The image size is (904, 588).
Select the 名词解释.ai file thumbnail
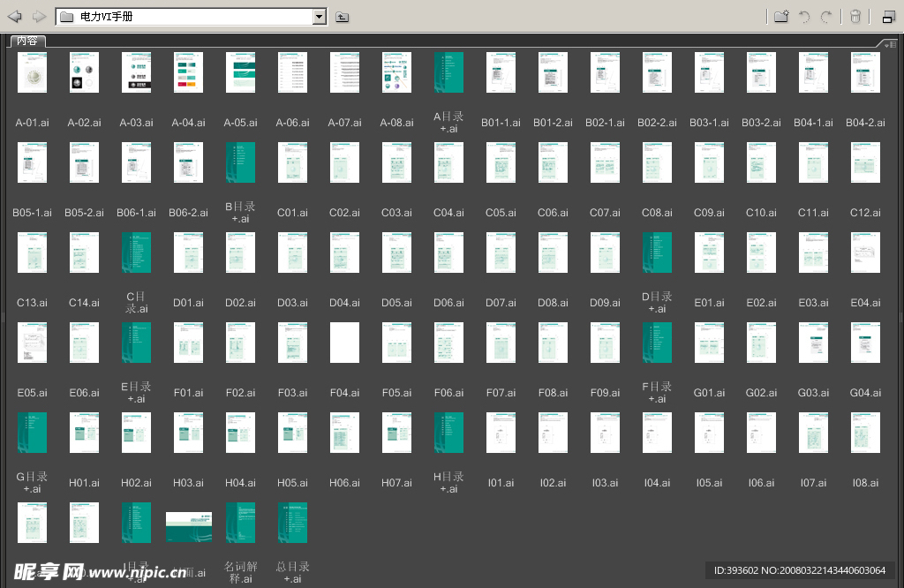[x=240, y=523]
